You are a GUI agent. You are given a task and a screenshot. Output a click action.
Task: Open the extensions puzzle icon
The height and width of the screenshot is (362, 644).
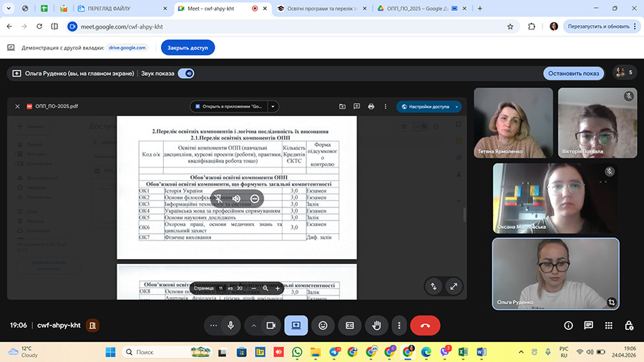click(x=532, y=26)
